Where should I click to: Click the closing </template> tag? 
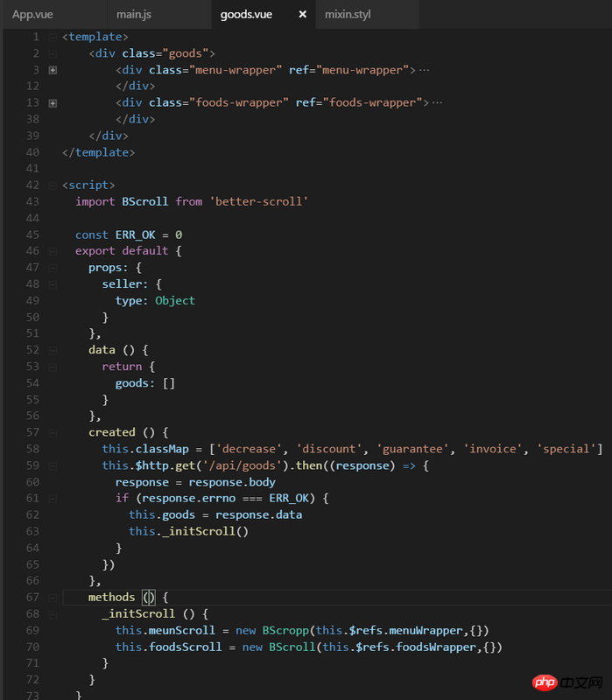(98, 152)
